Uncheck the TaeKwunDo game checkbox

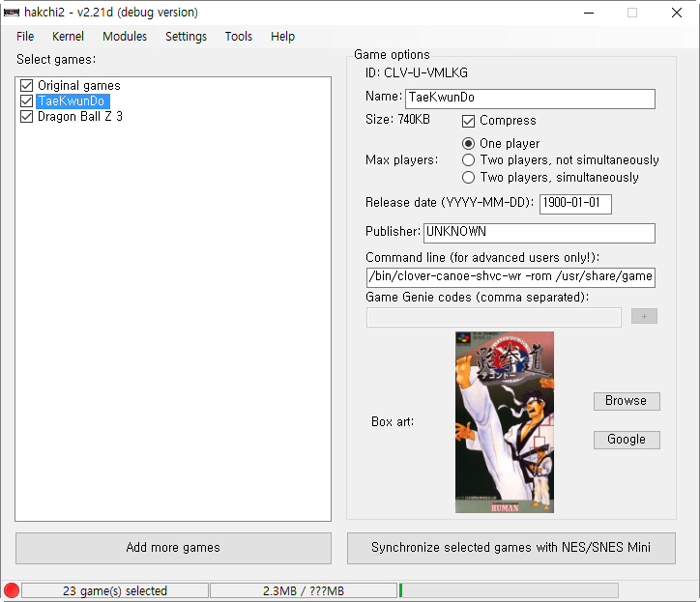pos(27,100)
